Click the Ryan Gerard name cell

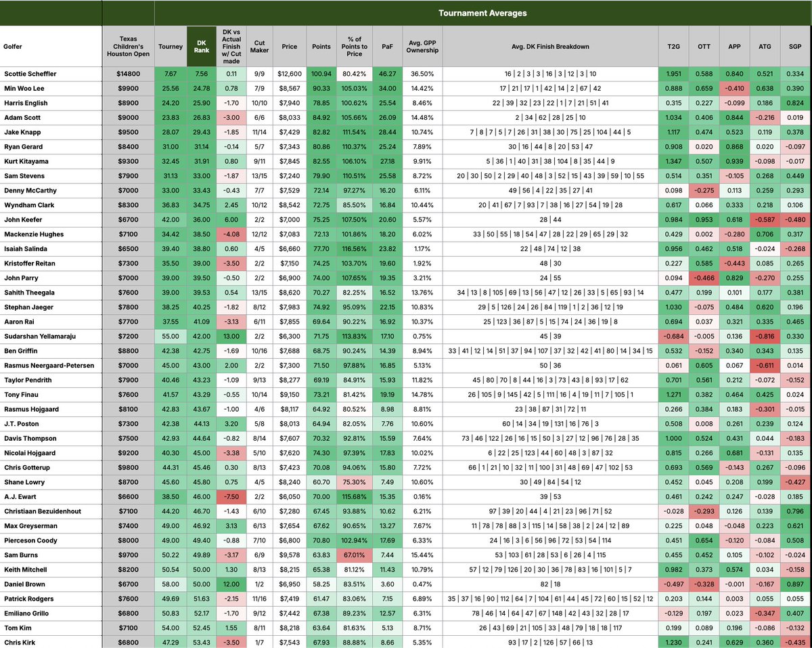point(51,146)
